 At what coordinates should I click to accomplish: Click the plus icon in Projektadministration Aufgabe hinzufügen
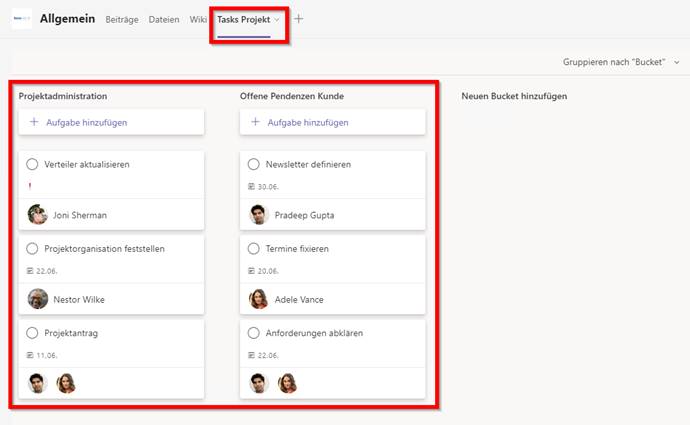click(x=34, y=122)
